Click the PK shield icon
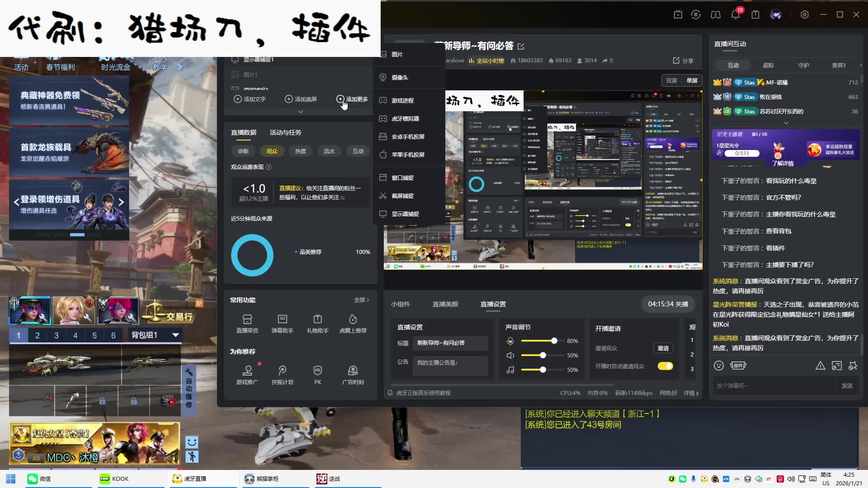 pyautogui.click(x=317, y=371)
